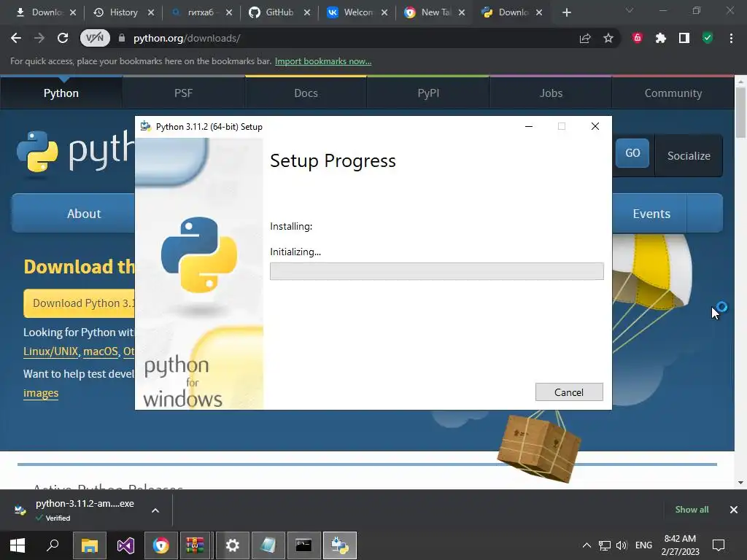Image resolution: width=747 pixels, height=560 pixels.
Task: Open Windows taskbar search
Action: pos(53,545)
